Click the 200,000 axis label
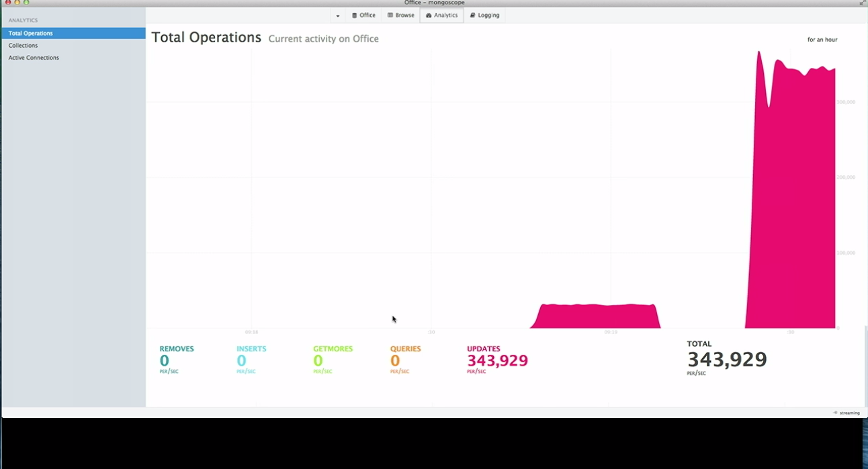Screen dimensions: 868x469 coord(846,177)
